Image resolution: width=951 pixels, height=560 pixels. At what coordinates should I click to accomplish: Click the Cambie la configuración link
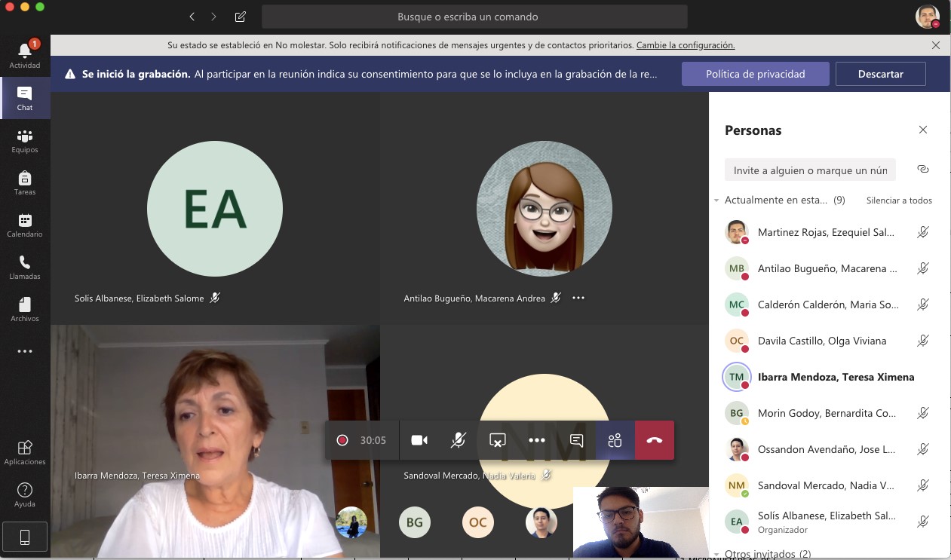(x=685, y=45)
